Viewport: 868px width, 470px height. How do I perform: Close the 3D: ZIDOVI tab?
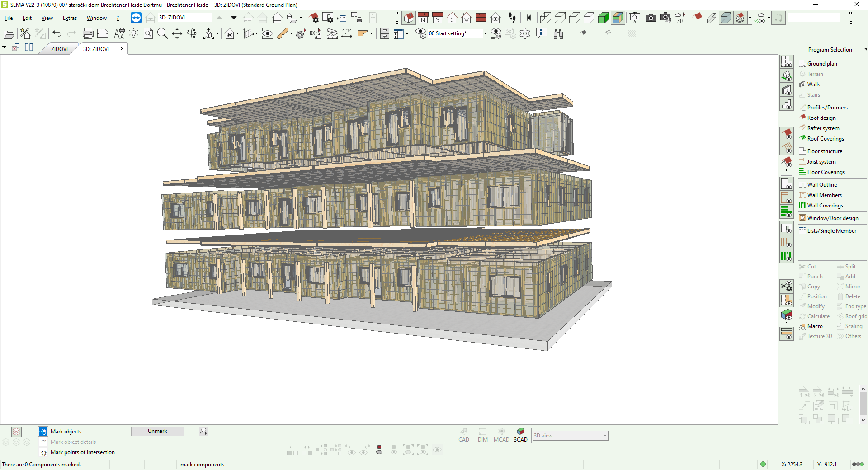coord(122,49)
